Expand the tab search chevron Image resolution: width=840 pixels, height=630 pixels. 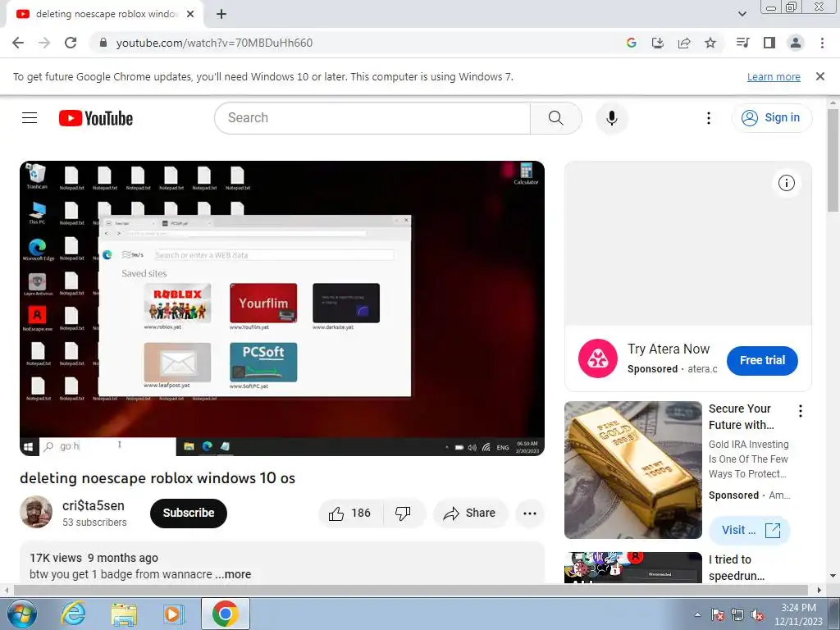tap(742, 15)
